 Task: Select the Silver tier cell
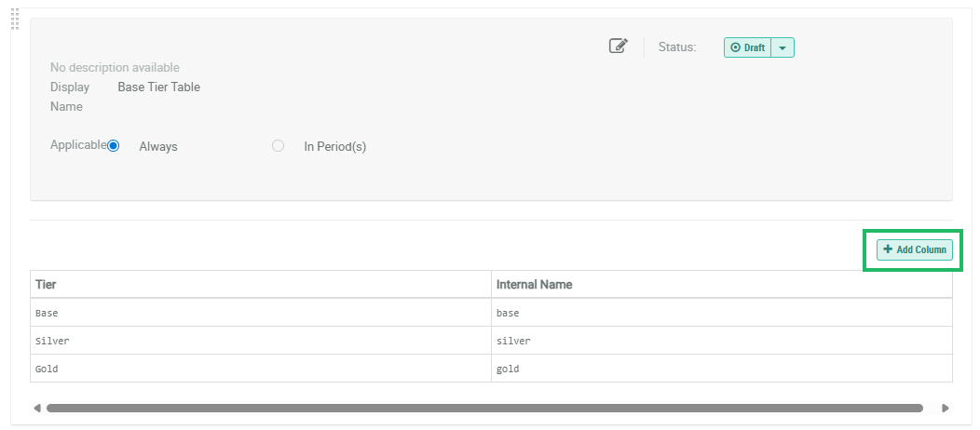point(52,341)
